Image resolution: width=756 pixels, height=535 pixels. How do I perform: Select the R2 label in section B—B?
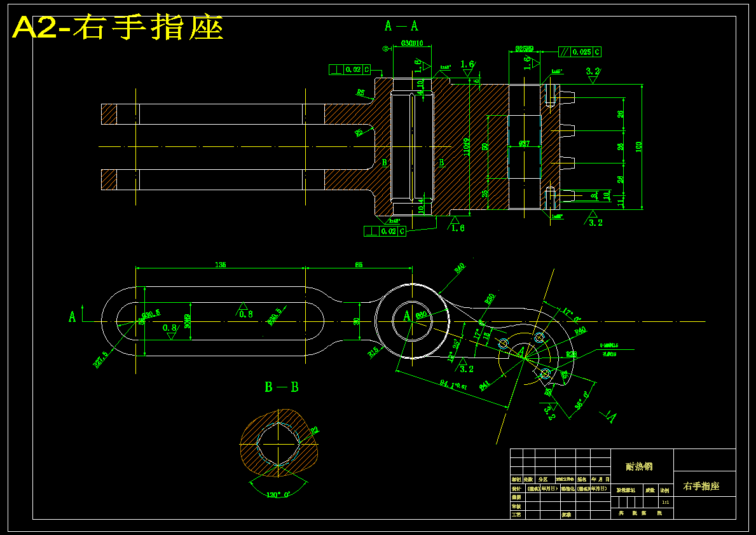(x=314, y=430)
